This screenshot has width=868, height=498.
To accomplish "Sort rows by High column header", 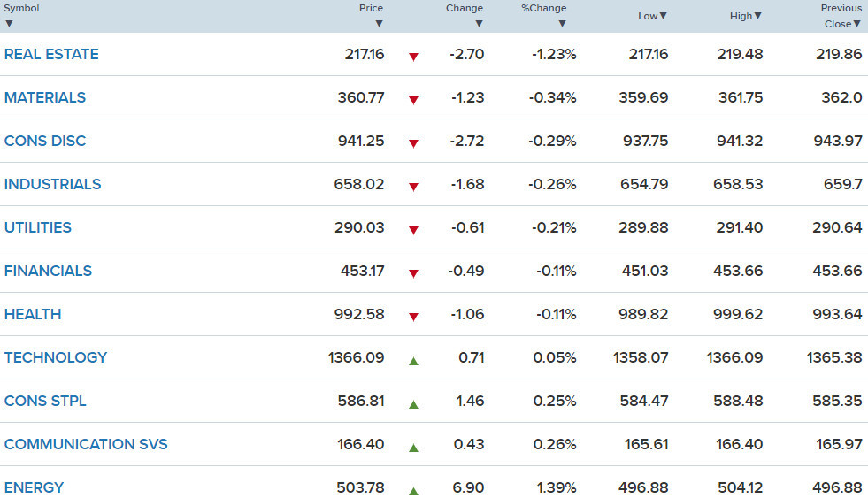I will pyautogui.click(x=745, y=16).
